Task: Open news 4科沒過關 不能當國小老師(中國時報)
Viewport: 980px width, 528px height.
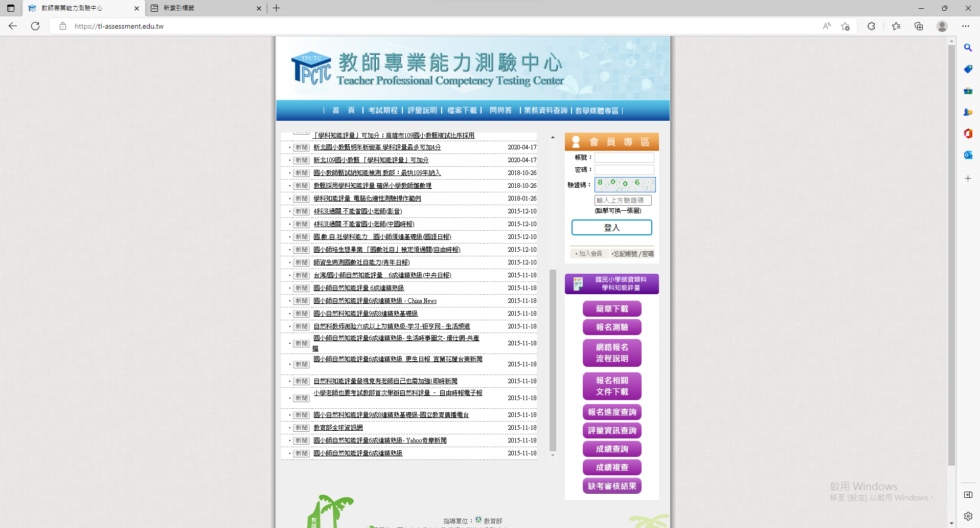Action: [x=364, y=224]
